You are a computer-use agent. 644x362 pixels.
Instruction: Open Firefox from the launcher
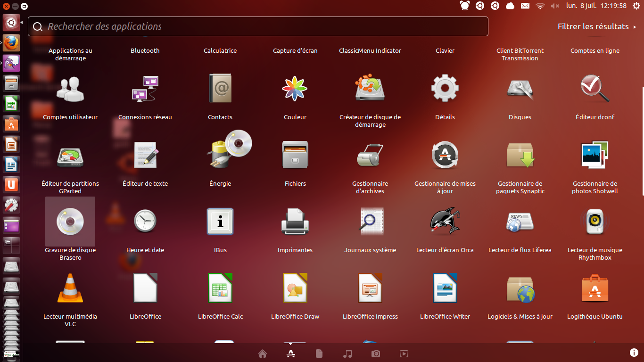point(11,42)
